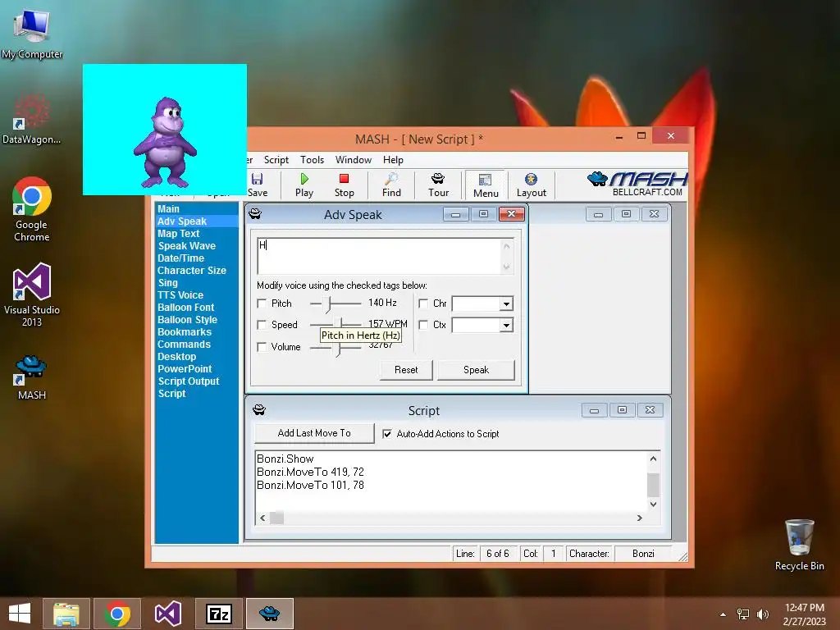Open the Windows Start button
This screenshot has height=630, width=840.
tap(20, 614)
